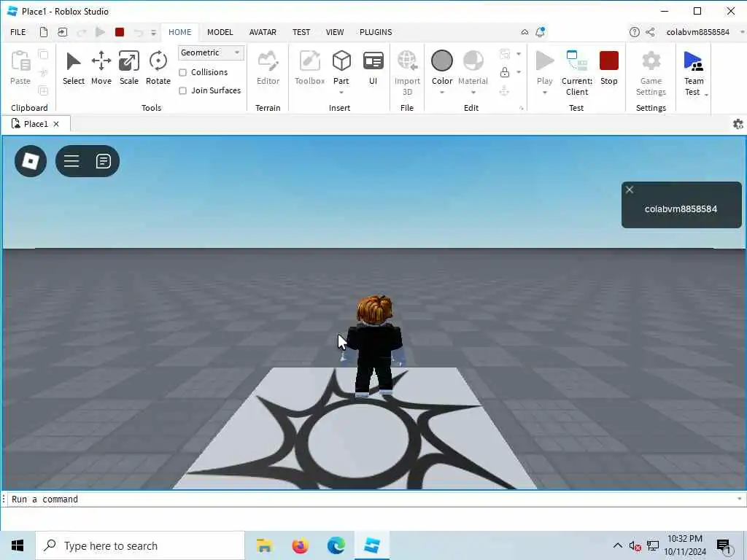Click the Lock tool padlock icon
Screen dimensions: 747x560
(x=505, y=72)
